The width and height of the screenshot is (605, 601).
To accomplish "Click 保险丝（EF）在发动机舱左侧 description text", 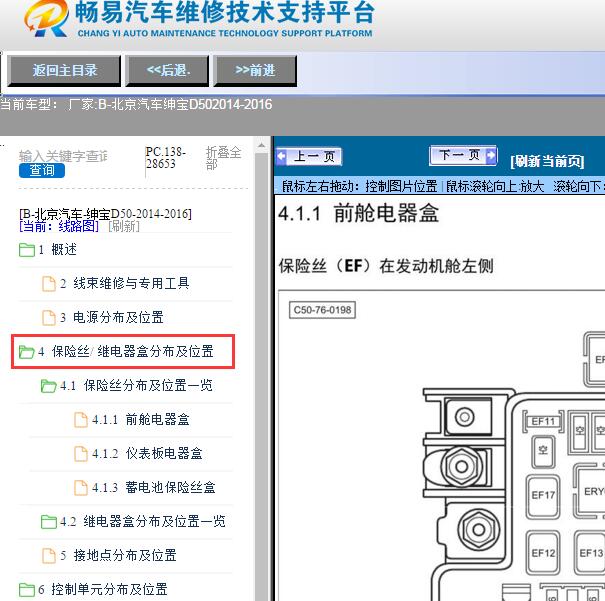I will pyautogui.click(x=386, y=266).
